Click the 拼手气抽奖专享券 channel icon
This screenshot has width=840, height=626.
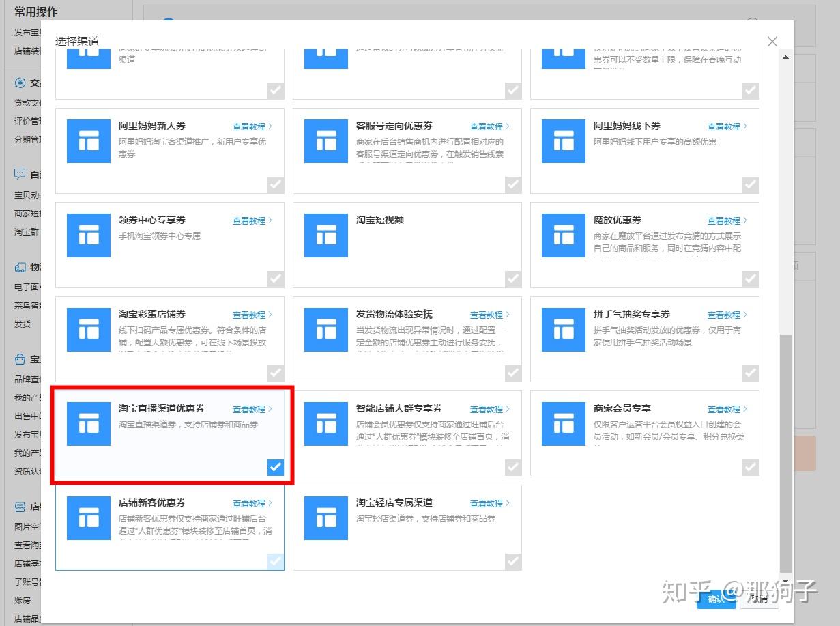click(564, 330)
